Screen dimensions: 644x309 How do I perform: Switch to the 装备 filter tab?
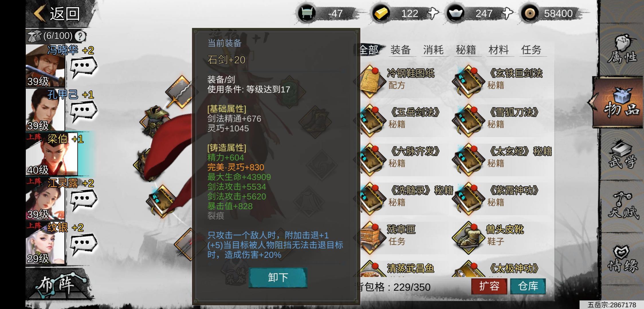pos(400,50)
